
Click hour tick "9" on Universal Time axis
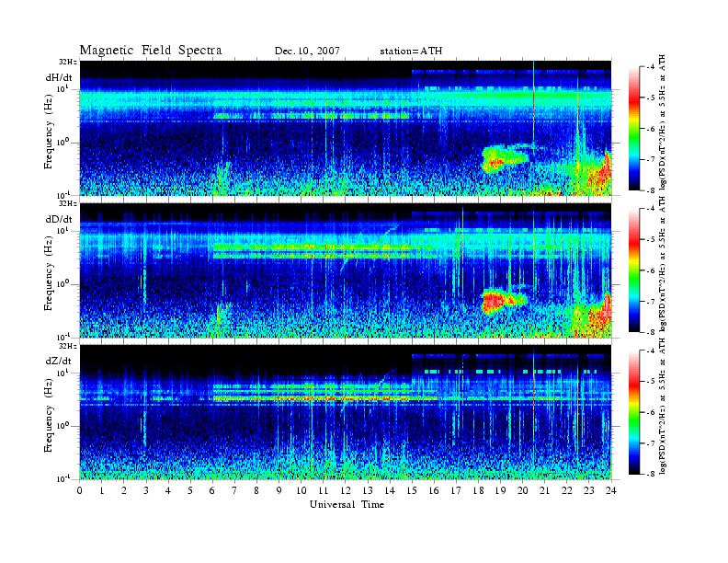coord(279,490)
